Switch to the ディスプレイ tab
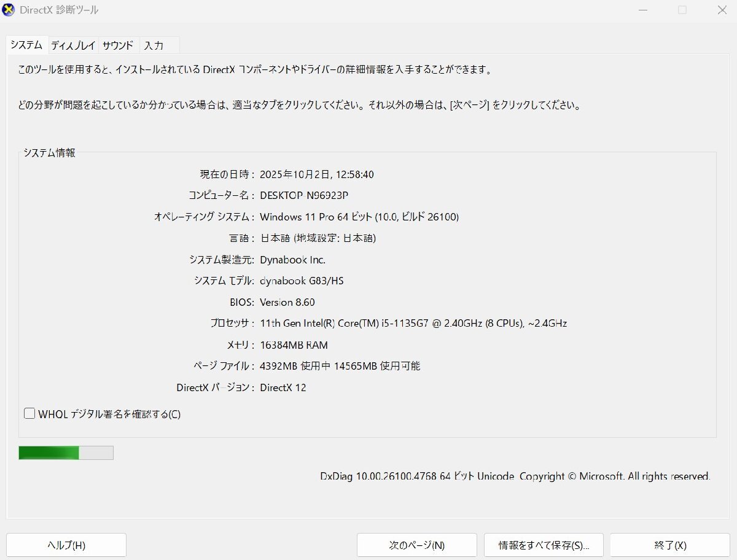 click(x=72, y=45)
